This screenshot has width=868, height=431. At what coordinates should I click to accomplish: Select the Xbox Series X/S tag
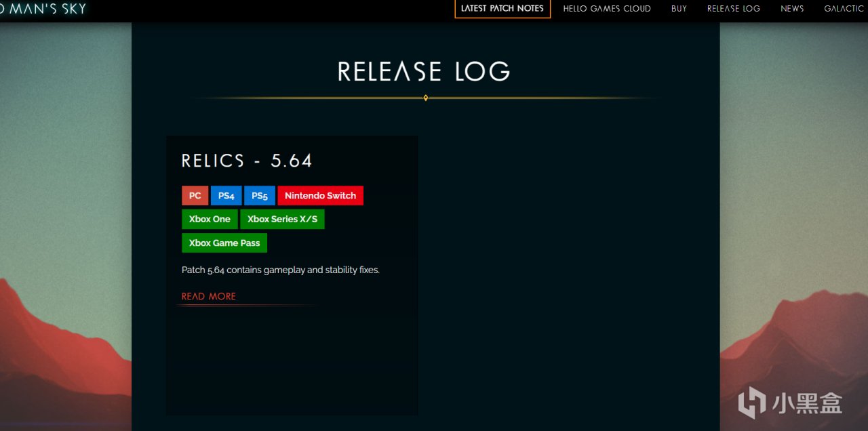282,220
